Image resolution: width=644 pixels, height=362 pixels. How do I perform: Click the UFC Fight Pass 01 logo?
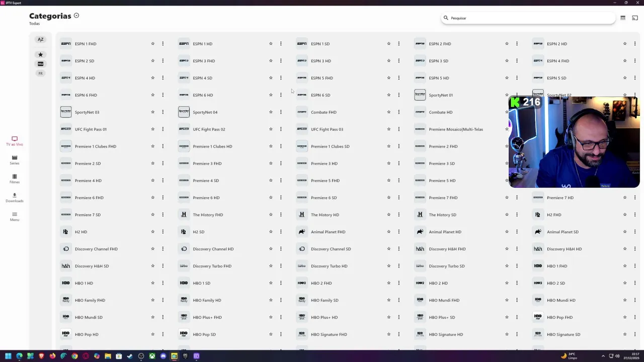[x=66, y=129]
